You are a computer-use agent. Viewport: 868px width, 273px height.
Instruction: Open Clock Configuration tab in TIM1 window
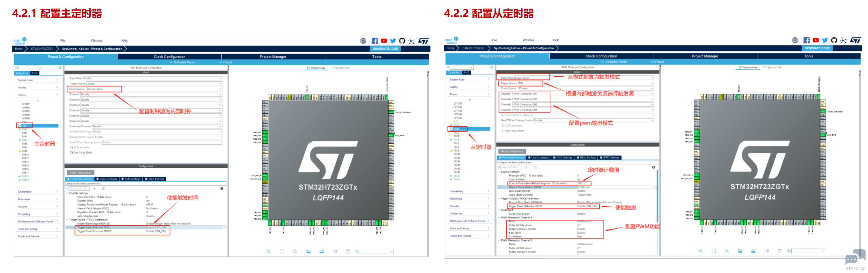170,57
